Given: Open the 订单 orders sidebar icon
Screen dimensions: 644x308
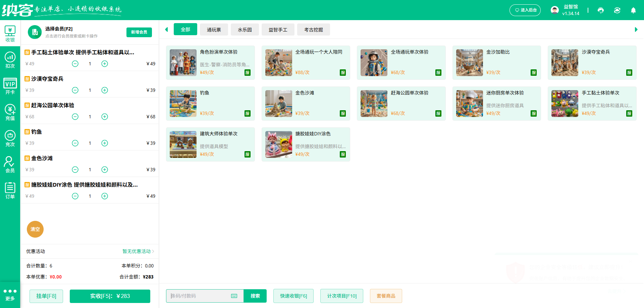Looking at the screenshot, I should pos(10,191).
